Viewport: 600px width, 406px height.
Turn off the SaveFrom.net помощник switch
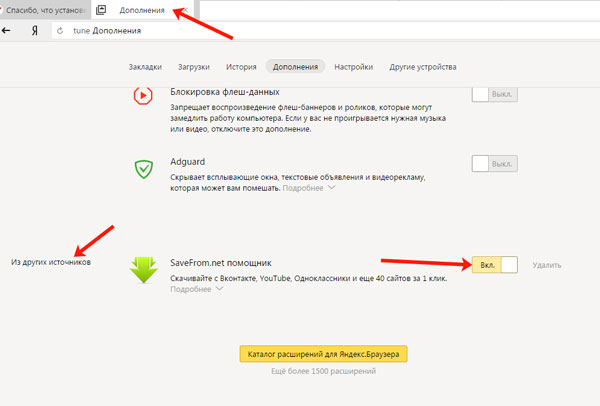tap(493, 264)
